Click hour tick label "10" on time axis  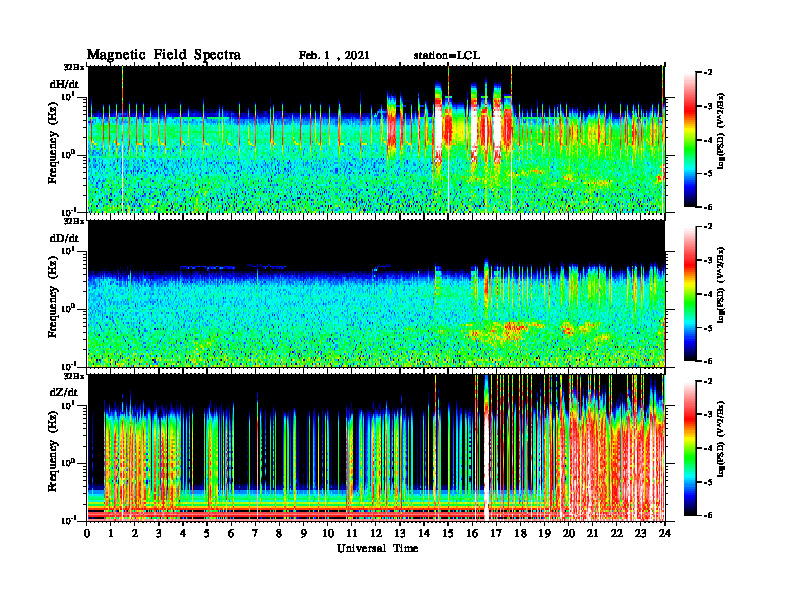coord(328,533)
